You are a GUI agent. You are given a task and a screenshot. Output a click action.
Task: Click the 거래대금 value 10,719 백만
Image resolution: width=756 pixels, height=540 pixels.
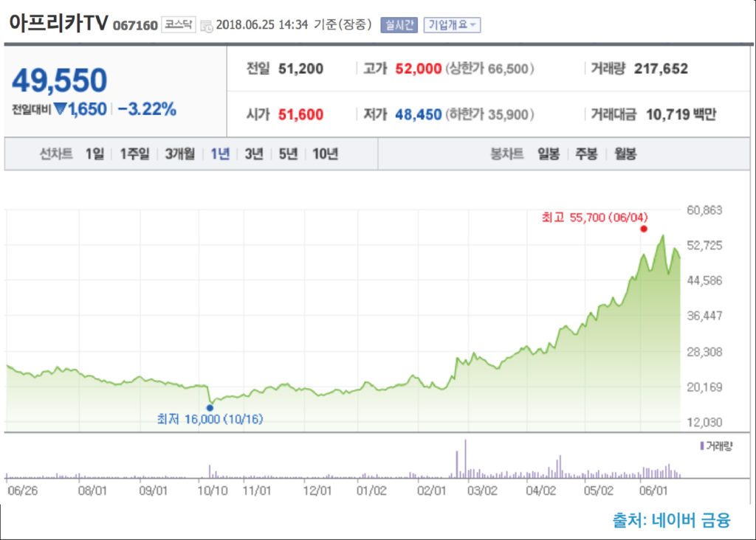681,114
